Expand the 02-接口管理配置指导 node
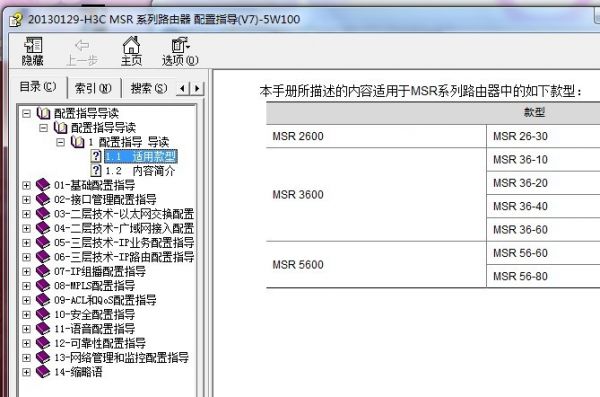The height and width of the screenshot is (397, 600). [x=26, y=199]
